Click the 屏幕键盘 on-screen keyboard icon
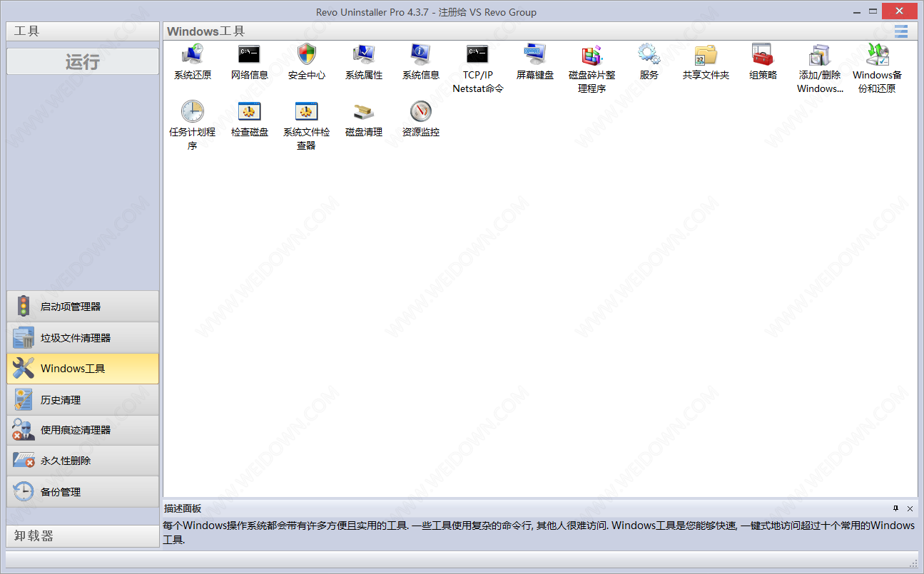924x574 pixels. tap(534, 55)
